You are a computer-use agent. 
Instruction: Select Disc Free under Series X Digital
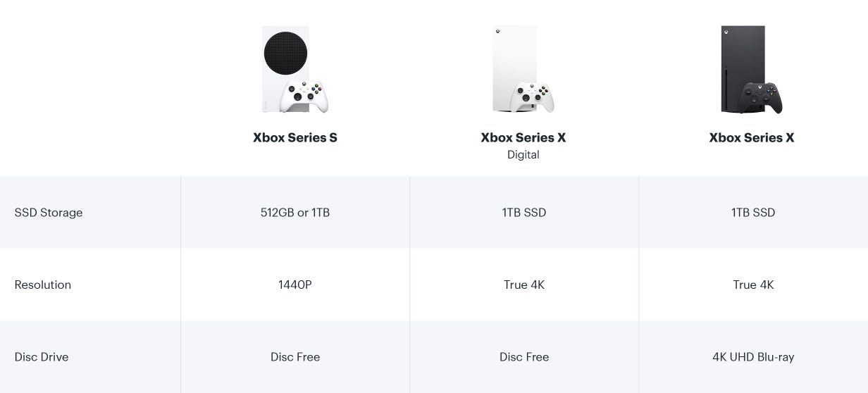[524, 357]
